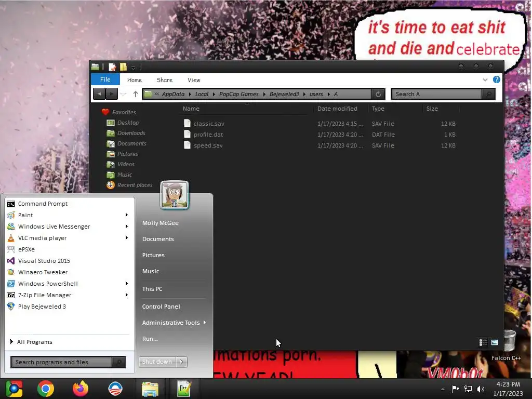Open Music from Start menu right pane
This screenshot has height=399, width=532.
click(151, 271)
